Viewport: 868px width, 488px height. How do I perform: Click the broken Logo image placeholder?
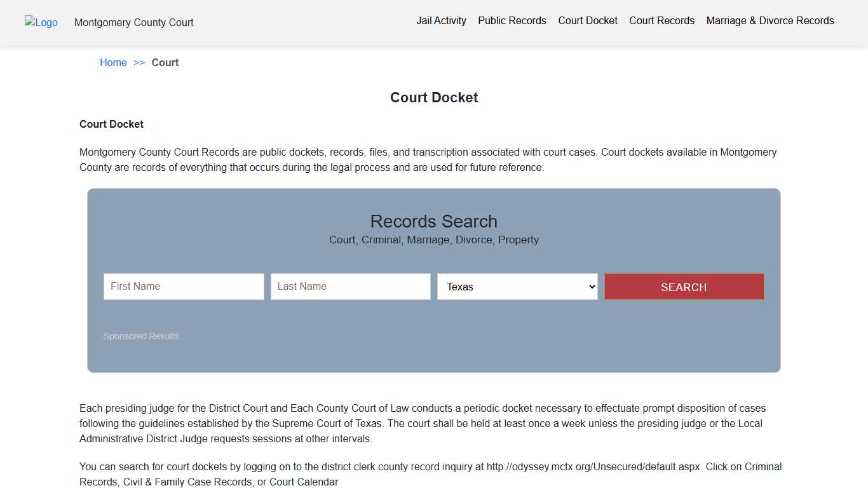pyautogui.click(x=41, y=22)
